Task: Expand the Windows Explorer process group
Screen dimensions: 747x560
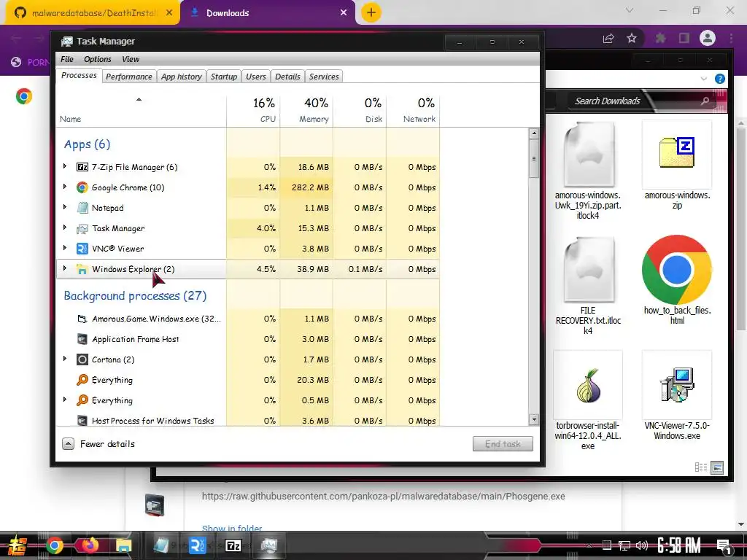Action: tap(65, 268)
